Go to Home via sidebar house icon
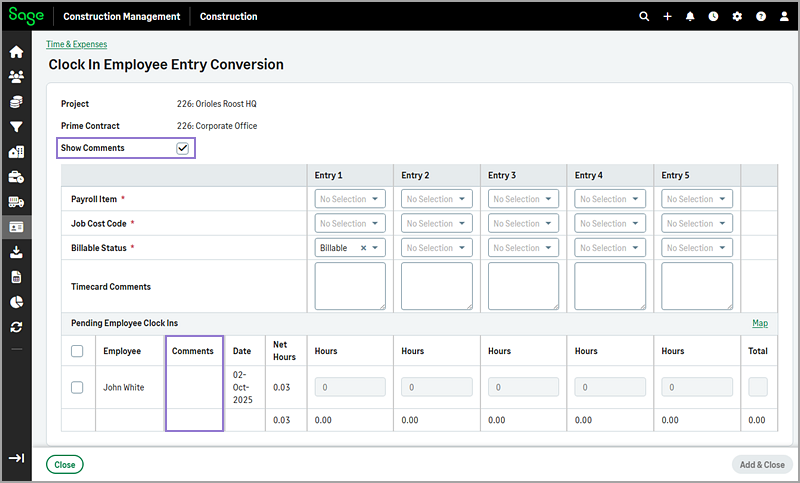The image size is (800, 483). click(16, 52)
